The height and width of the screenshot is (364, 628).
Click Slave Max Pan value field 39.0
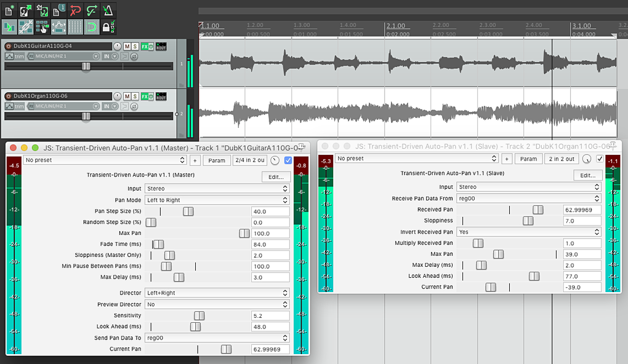(x=582, y=255)
